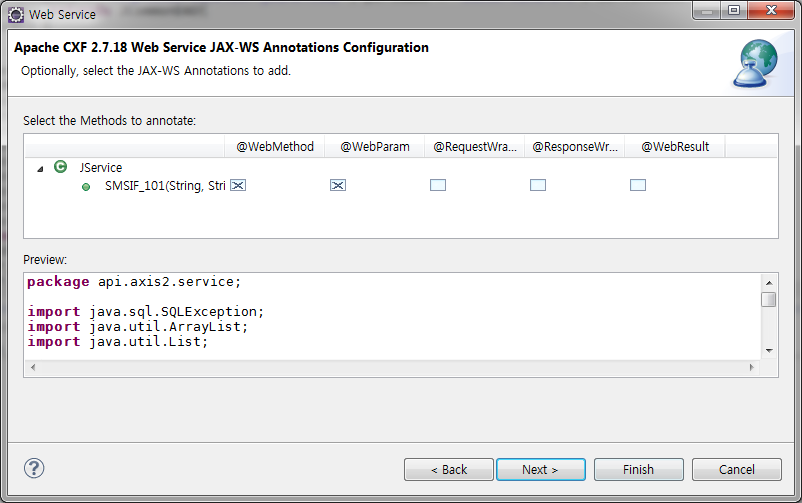Minimize the Web Service dialog
This screenshot has height=503, width=802.
(x=707, y=11)
